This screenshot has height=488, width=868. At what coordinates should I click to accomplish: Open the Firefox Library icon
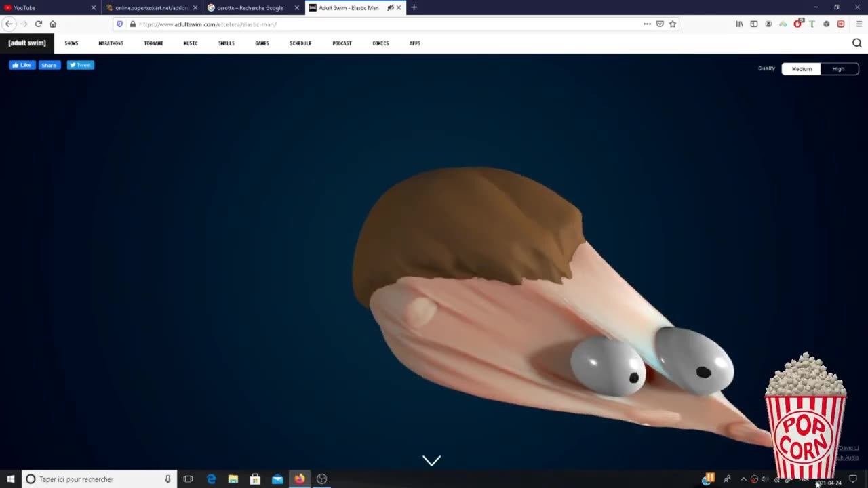tap(739, 24)
